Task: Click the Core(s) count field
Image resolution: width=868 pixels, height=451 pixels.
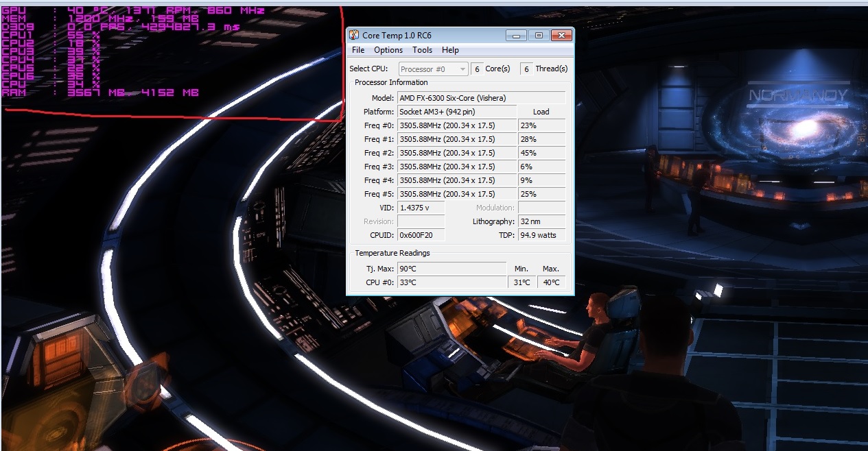Action: (477, 69)
